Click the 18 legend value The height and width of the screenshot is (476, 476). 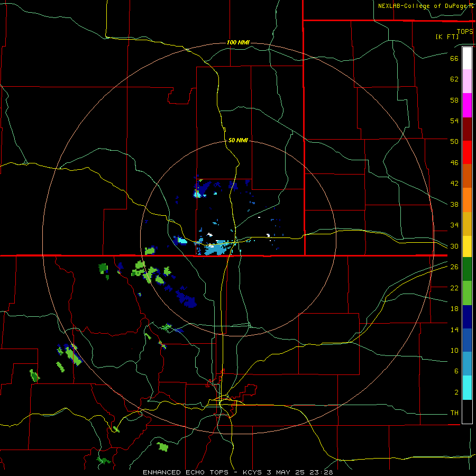454,309
